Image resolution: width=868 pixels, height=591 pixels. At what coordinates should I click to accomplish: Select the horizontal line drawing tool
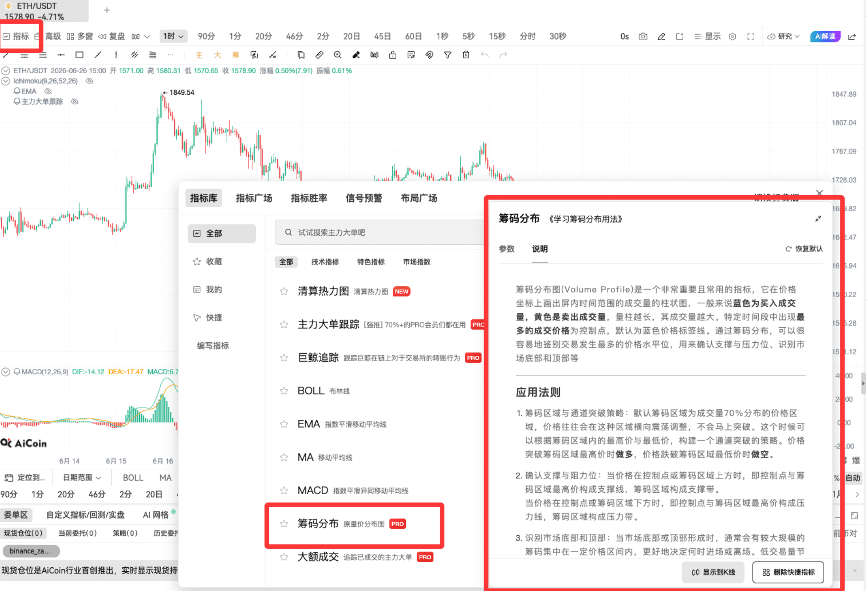coord(61,55)
